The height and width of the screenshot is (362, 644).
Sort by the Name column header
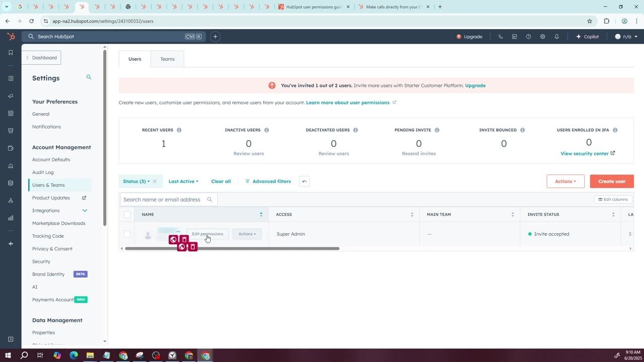coord(201,215)
